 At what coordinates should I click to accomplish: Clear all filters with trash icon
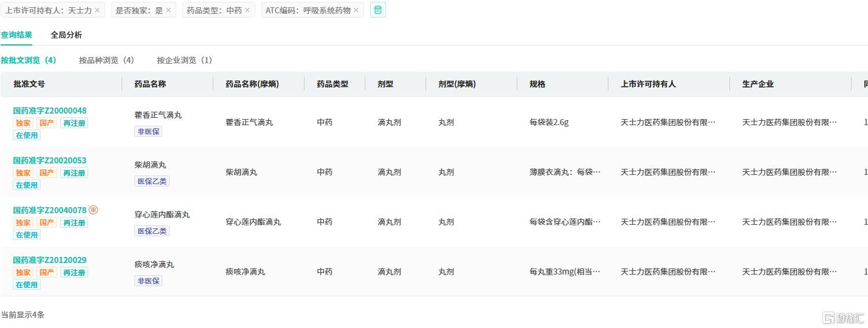(x=378, y=10)
